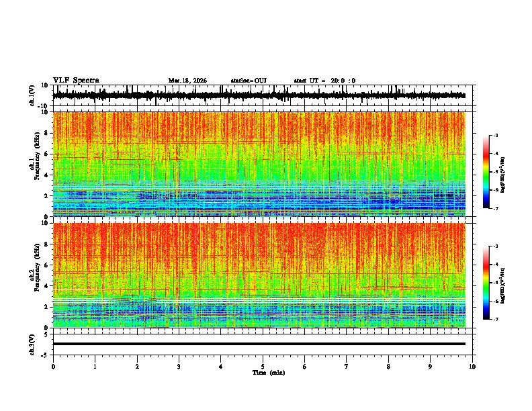The width and height of the screenshot is (532, 411).
Task: Click the "-3" label on ch.1 colorbar
Action: (x=495, y=135)
